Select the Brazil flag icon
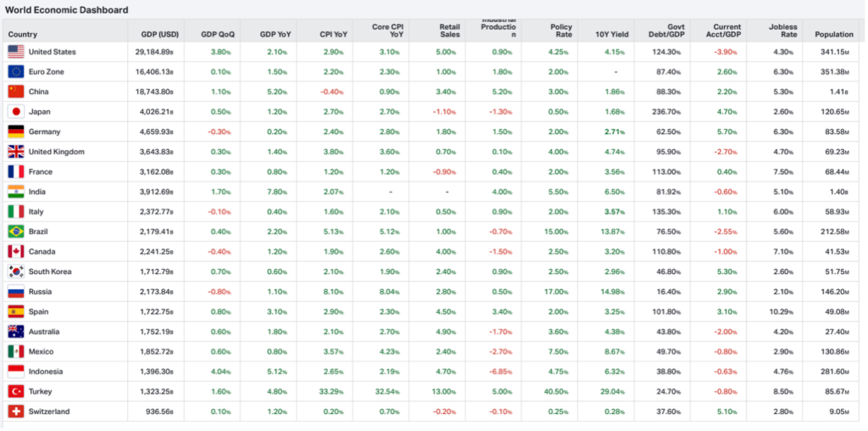 click(16, 232)
